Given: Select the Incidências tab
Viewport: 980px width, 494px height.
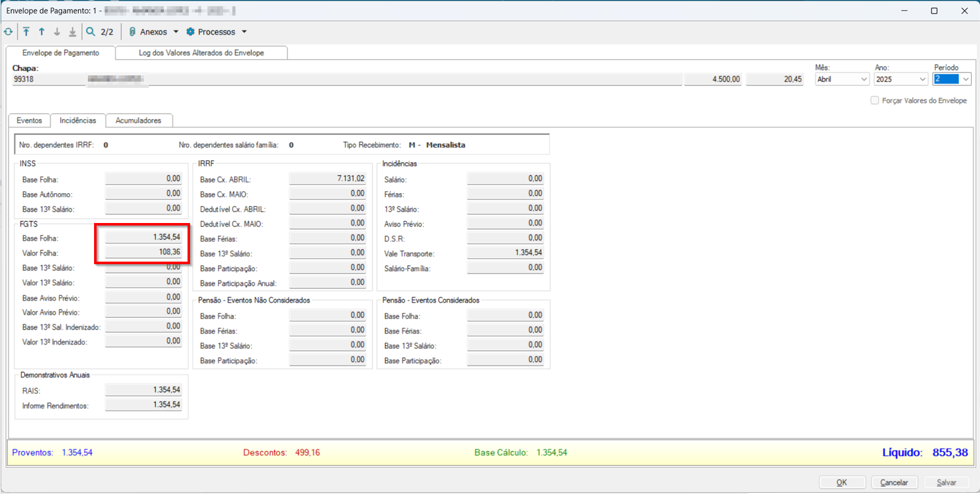Looking at the screenshot, I should point(78,120).
